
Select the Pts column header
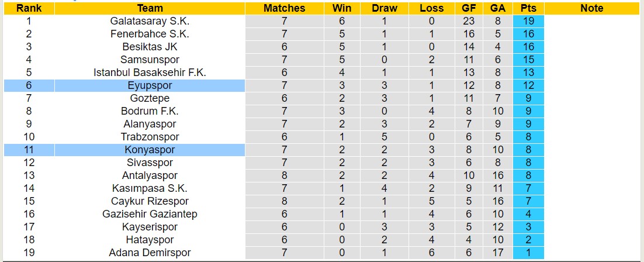point(529,8)
